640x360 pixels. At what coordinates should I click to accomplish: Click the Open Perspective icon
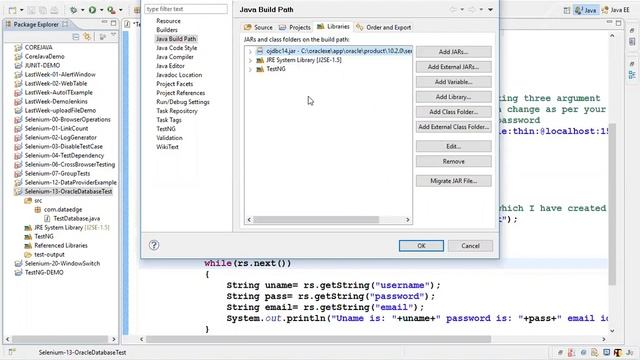(567, 10)
